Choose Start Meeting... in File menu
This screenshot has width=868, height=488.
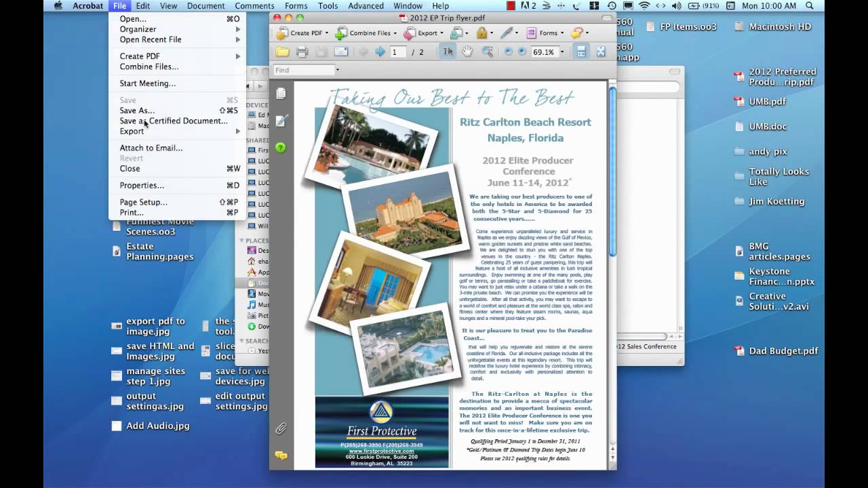(x=176, y=83)
